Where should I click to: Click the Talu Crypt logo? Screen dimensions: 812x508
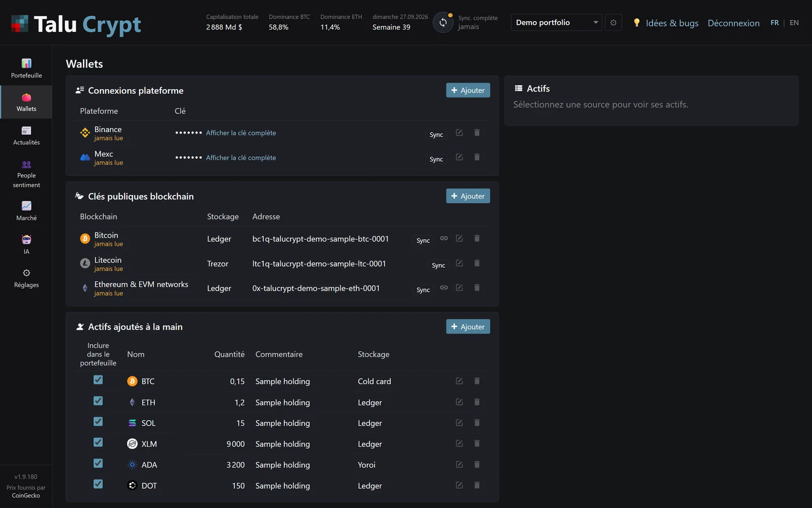tap(76, 24)
